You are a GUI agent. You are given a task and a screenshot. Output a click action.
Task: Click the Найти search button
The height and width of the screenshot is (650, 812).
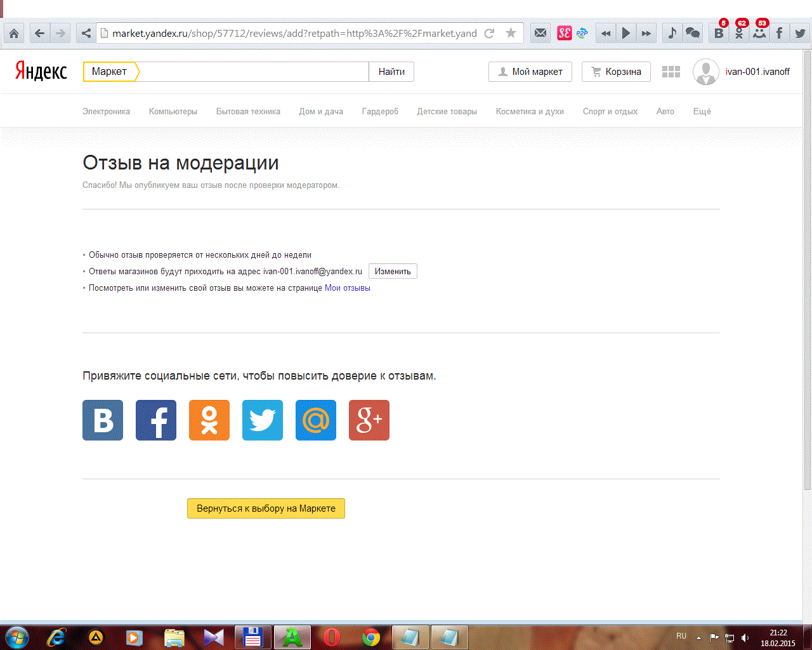tap(391, 72)
